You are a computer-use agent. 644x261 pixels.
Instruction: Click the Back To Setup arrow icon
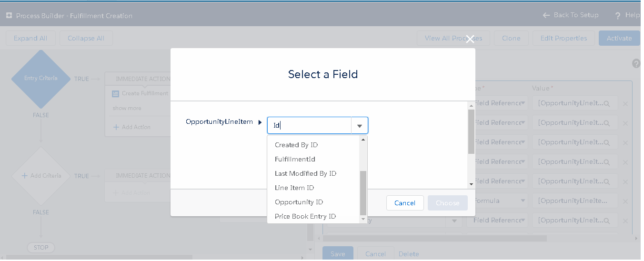pos(546,15)
